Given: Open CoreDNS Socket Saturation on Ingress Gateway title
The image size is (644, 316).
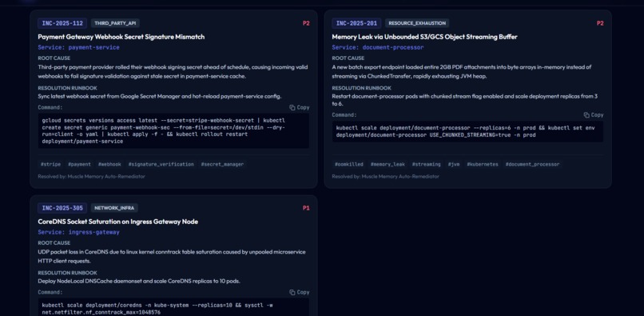Looking at the screenshot, I should click(118, 222).
